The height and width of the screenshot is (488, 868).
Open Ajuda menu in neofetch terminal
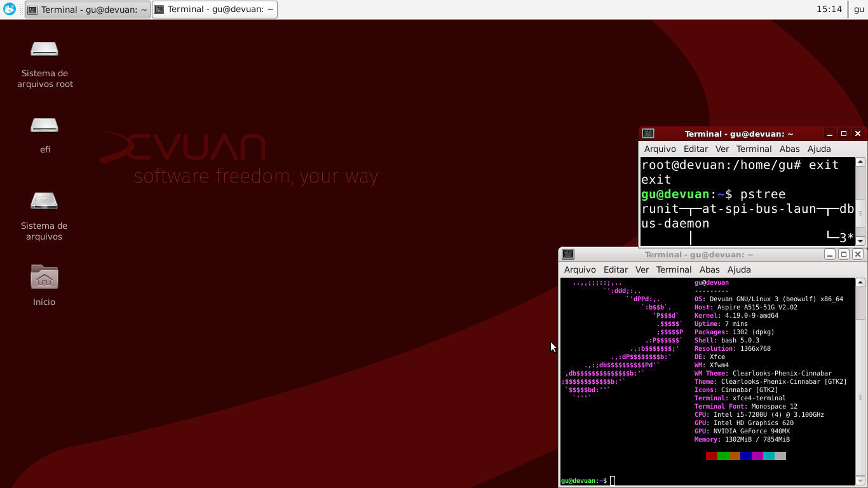pyautogui.click(x=739, y=269)
